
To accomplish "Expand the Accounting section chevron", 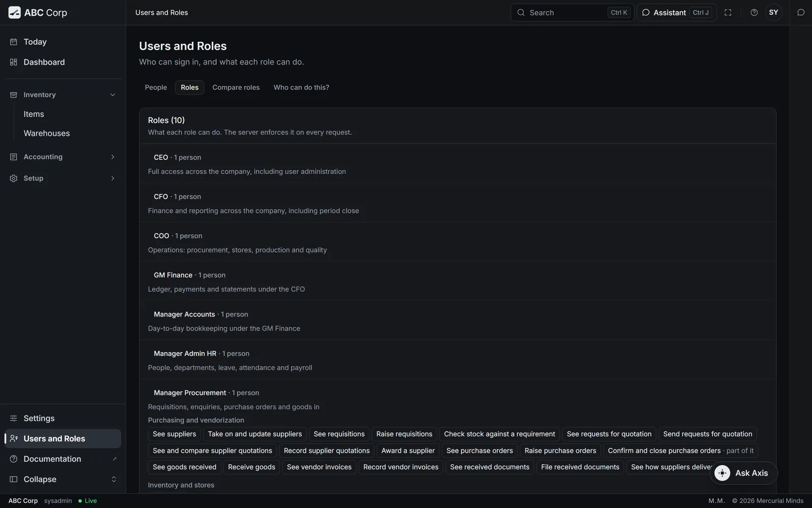I will (x=113, y=157).
